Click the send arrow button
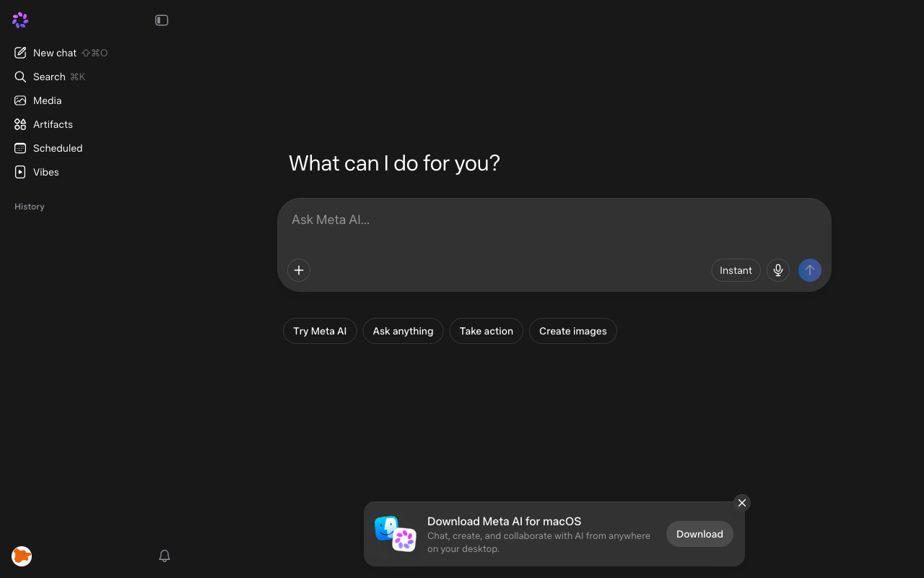924x578 pixels. (x=810, y=270)
